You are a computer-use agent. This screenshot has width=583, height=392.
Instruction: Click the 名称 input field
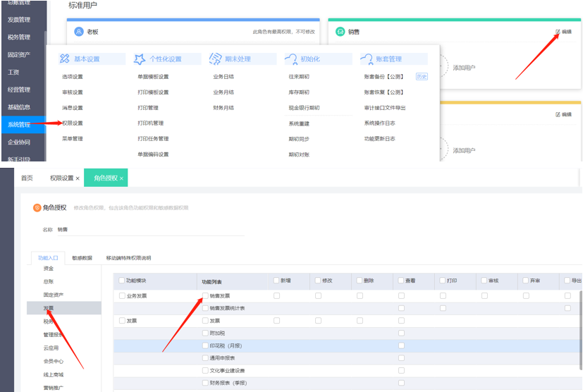click(x=148, y=230)
